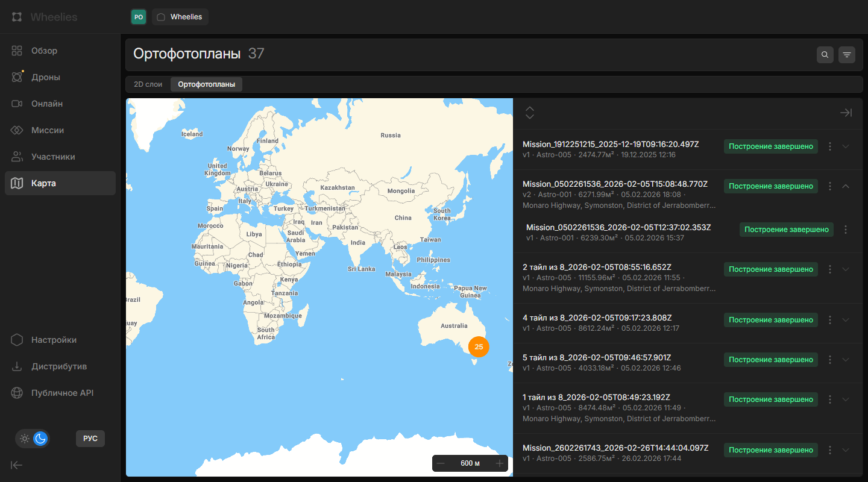The width and height of the screenshot is (868, 482).
Task: Open the filter options icon
Action: 847,55
